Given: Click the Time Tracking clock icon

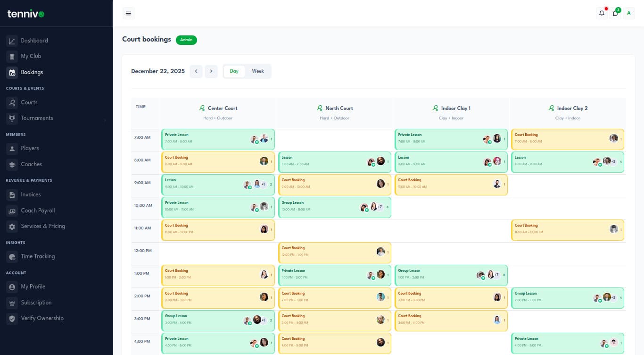Looking at the screenshot, I should click(12, 256).
